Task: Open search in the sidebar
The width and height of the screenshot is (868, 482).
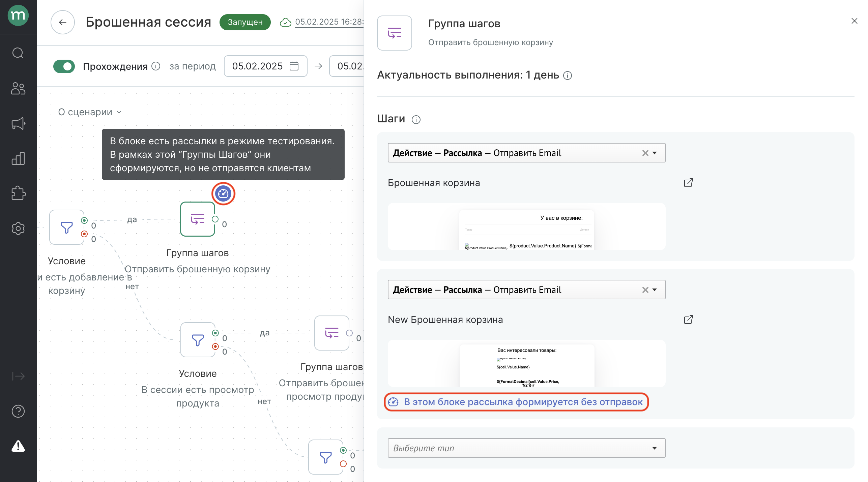Action: tap(18, 53)
